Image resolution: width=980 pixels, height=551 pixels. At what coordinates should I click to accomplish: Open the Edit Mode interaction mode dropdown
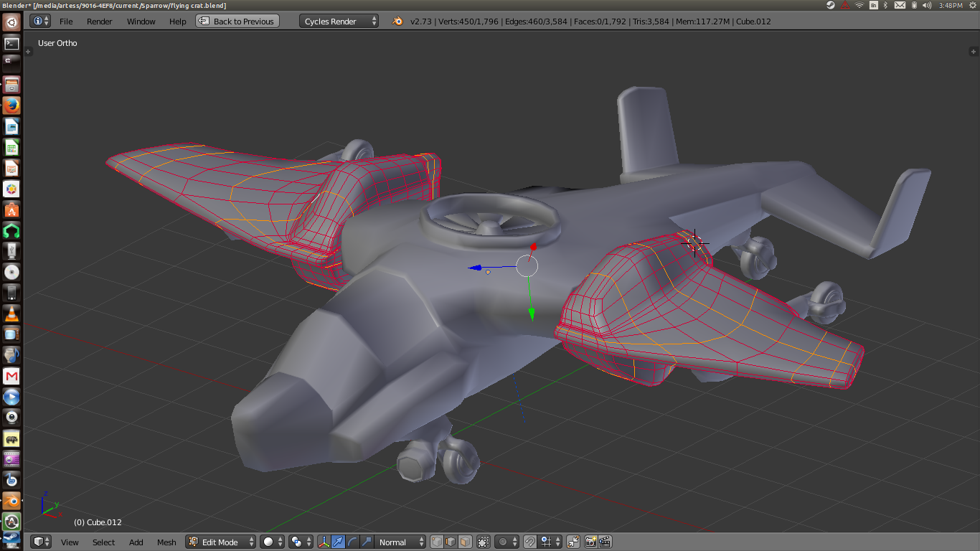tap(221, 542)
